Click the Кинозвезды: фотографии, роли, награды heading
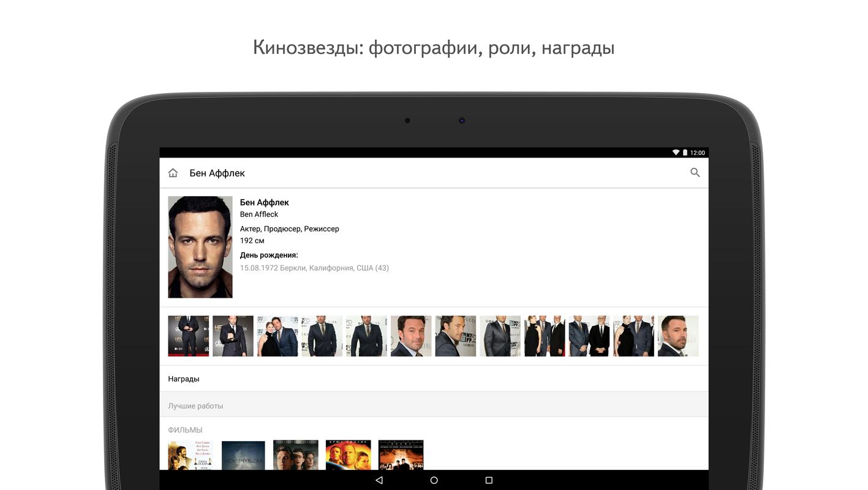This screenshot has width=868, height=490. click(434, 47)
